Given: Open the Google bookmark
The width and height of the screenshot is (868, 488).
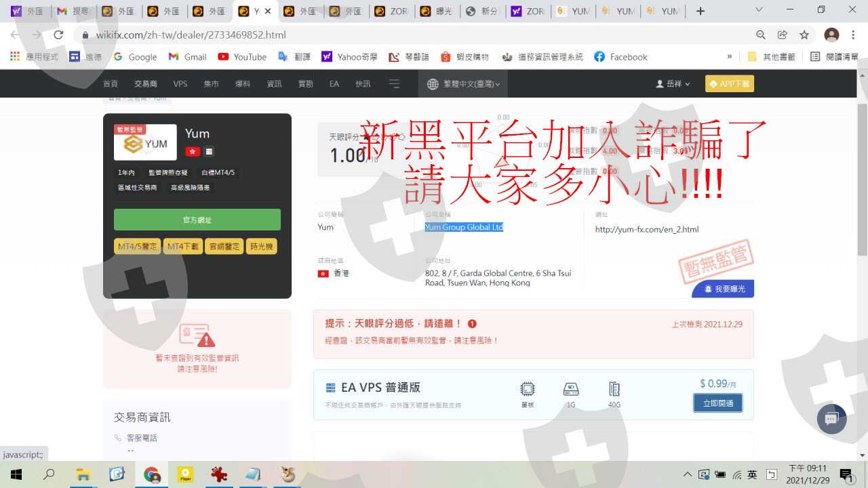Looking at the screenshot, I should 135,57.
